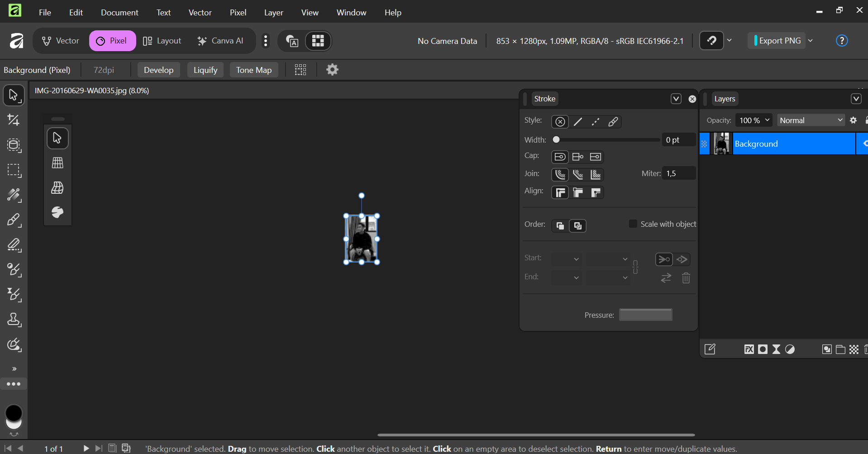
Task: Add a mask layer from the Layers panel
Action: coord(763,349)
